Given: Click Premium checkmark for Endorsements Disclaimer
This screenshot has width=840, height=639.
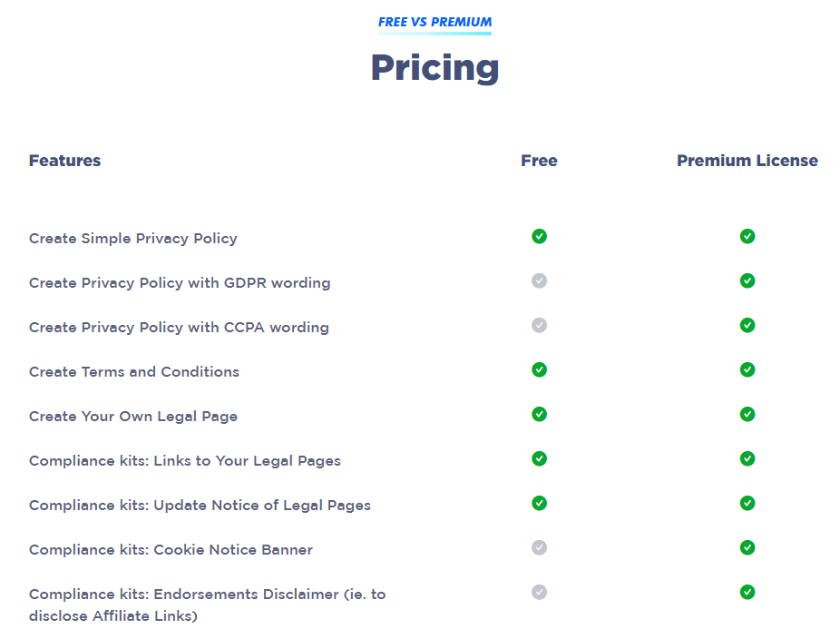Looking at the screenshot, I should click(x=747, y=593).
